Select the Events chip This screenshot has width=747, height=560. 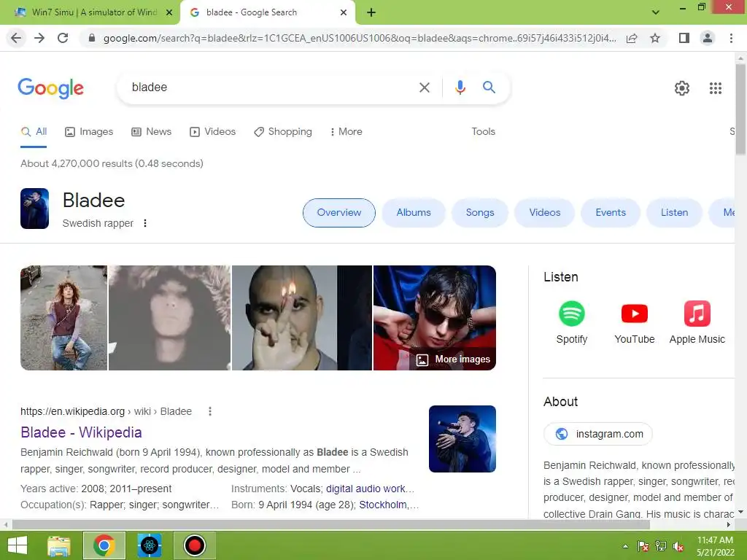click(x=611, y=213)
